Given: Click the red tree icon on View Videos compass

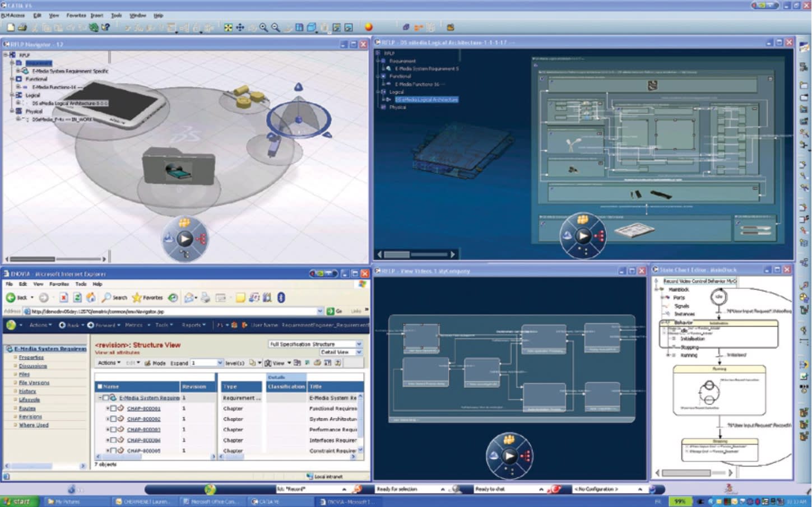Looking at the screenshot, I should (526, 456).
